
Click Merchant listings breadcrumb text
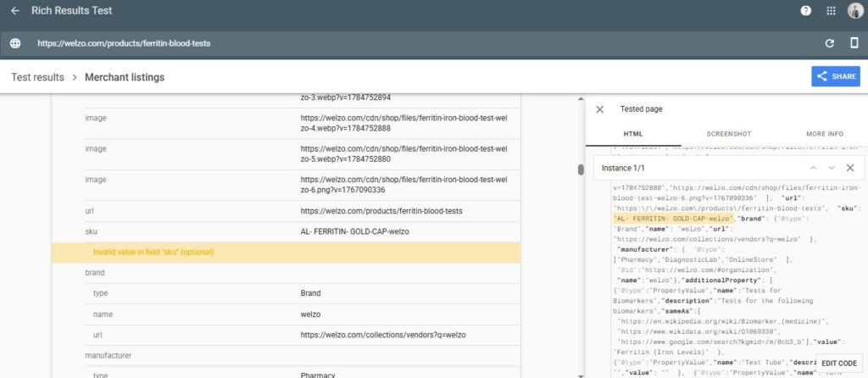coord(125,77)
